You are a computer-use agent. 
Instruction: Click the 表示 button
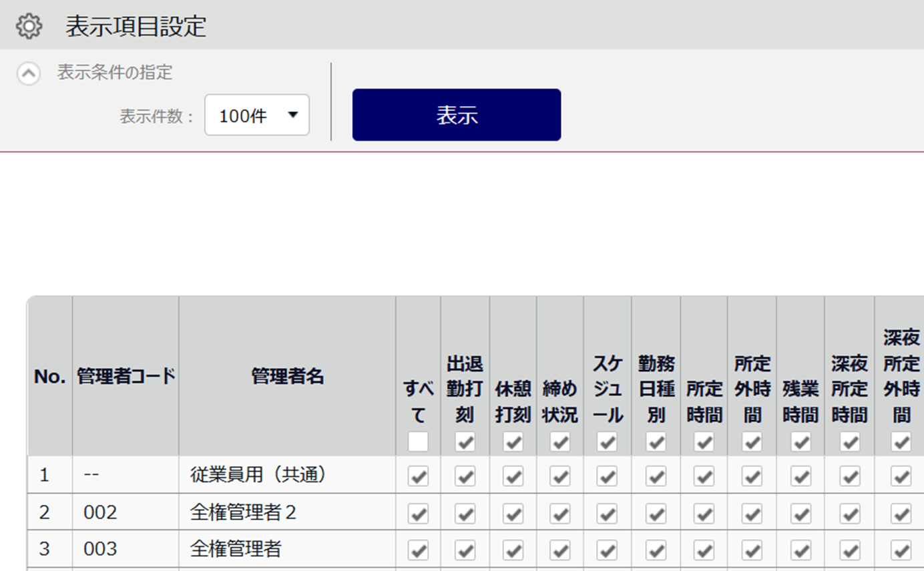(x=457, y=115)
